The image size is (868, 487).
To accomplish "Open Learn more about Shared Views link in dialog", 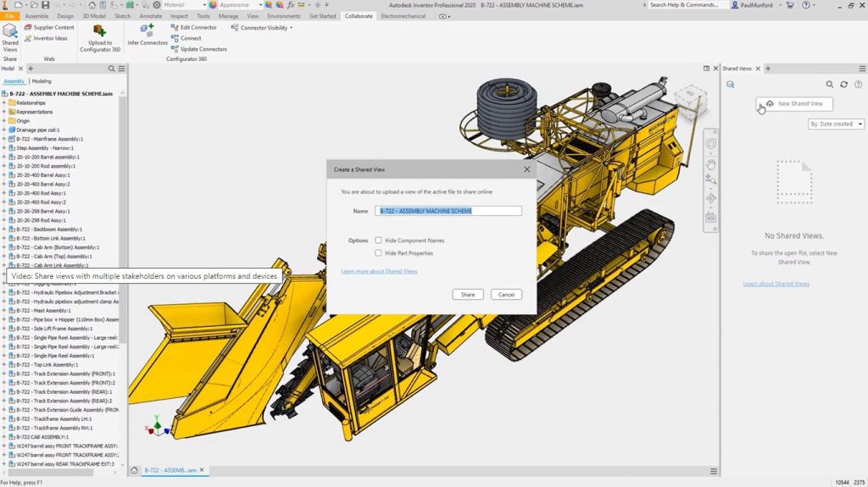I will [379, 271].
